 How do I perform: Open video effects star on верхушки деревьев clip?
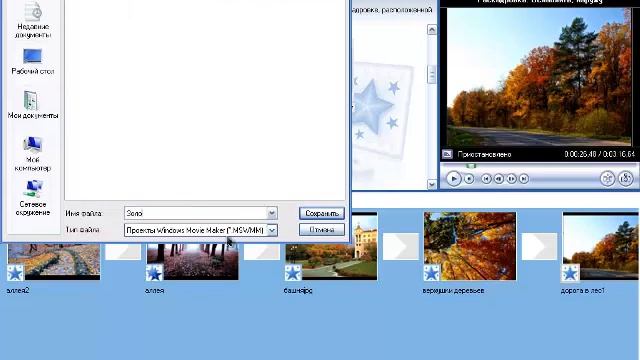[x=431, y=273]
